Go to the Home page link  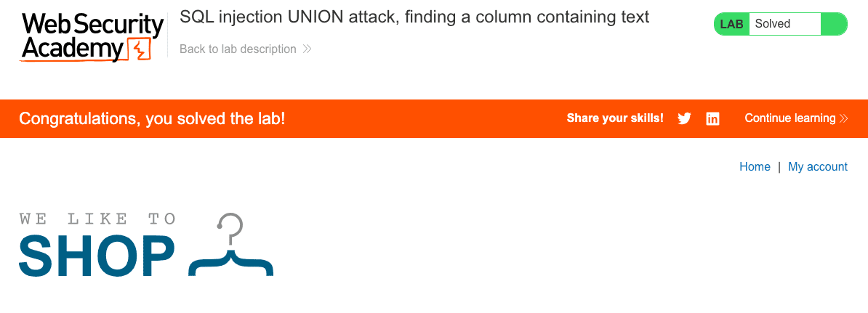(755, 167)
